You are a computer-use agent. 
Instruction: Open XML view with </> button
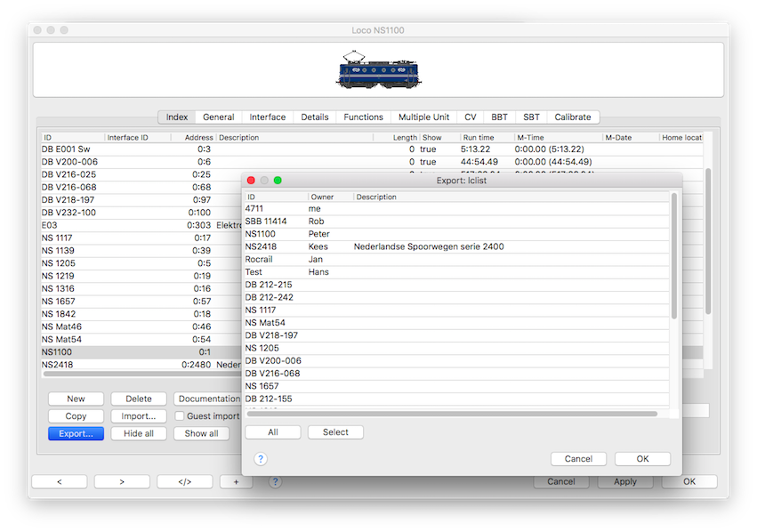click(x=184, y=481)
